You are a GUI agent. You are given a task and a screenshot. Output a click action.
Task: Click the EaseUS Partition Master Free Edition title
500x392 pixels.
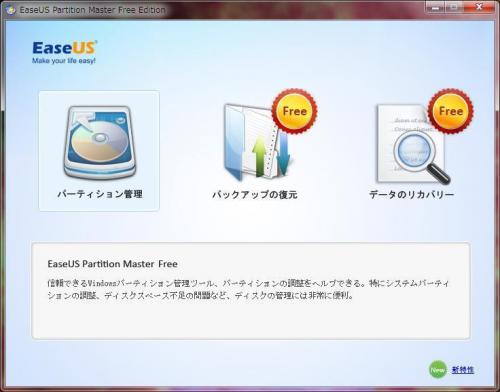coord(92,10)
